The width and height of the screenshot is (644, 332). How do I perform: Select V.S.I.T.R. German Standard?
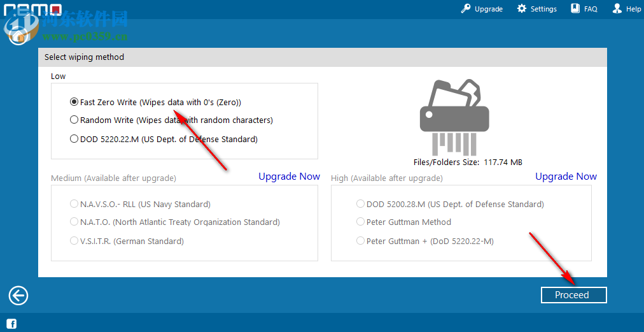coord(127,241)
